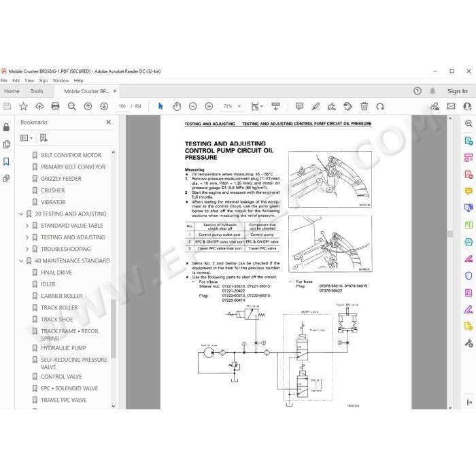Jump to the FINAL DRIVE bookmark
The width and height of the screenshot is (476, 476).
click(56, 273)
